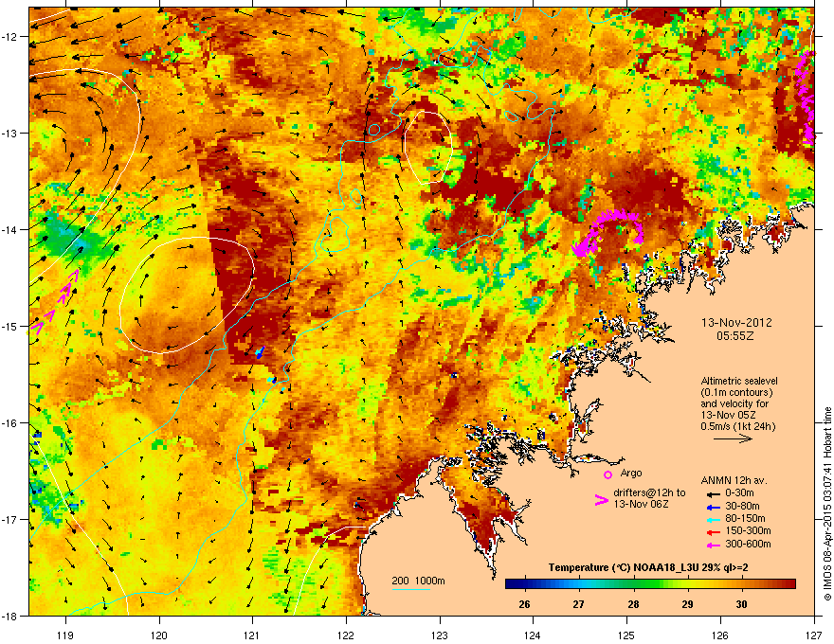Click longitude axis label 119
The image size is (834, 644).
point(65,635)
